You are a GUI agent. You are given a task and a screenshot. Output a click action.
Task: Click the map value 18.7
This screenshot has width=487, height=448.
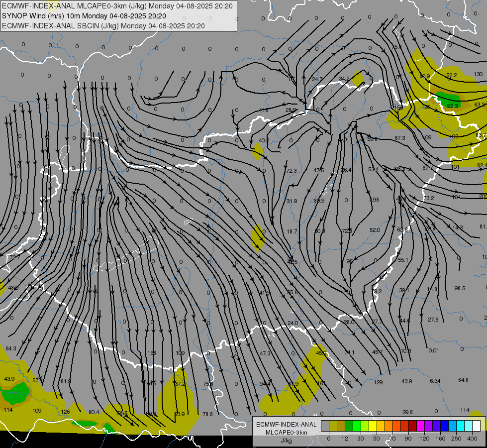[292, 231]
